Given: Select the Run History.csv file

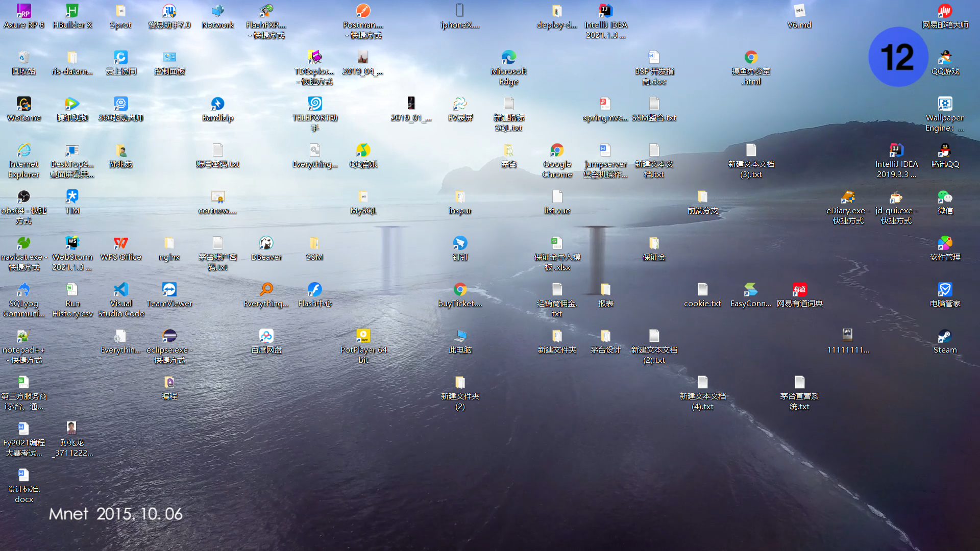Looking at the screenshot, I should tap(72, 300).
